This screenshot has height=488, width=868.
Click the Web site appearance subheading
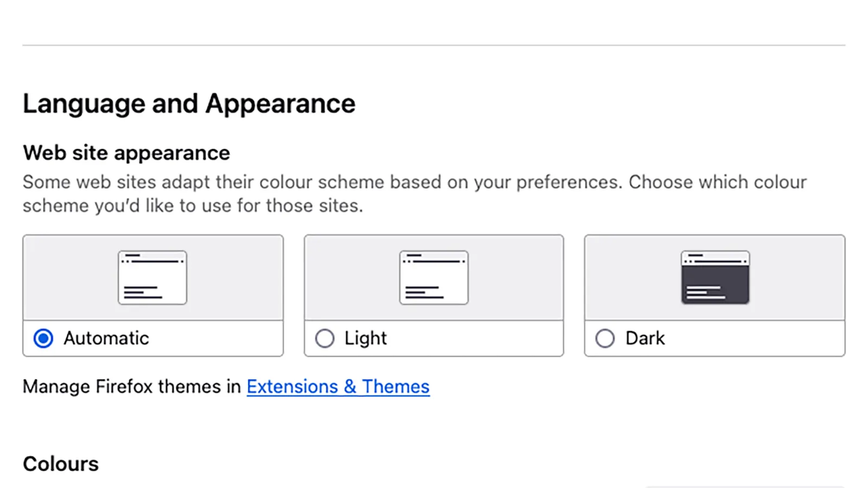pyautogui.click(x=126, y=153)
